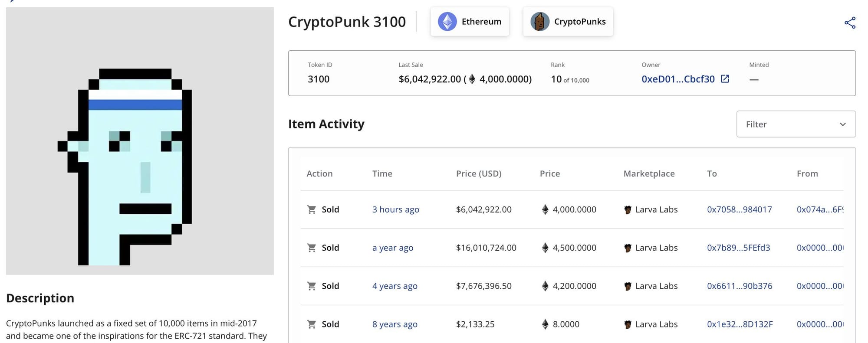Screen dimensions: 868x343
Task: Click the Time column header
Action: (382, 173)
